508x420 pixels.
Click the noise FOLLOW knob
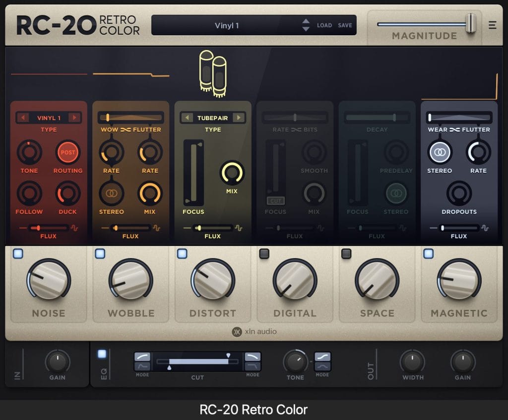pyautogui.click(x=29, y=193)
